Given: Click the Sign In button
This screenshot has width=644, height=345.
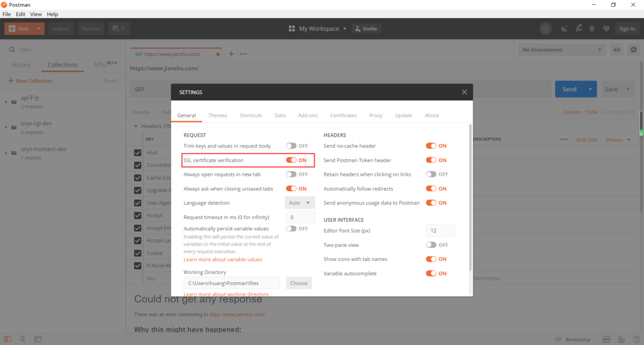Looking at the screenshot, I should coord(627,29).
